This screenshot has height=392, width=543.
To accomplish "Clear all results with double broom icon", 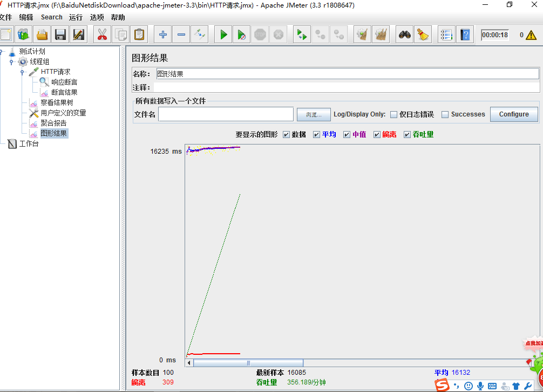I will coord(381,35).
